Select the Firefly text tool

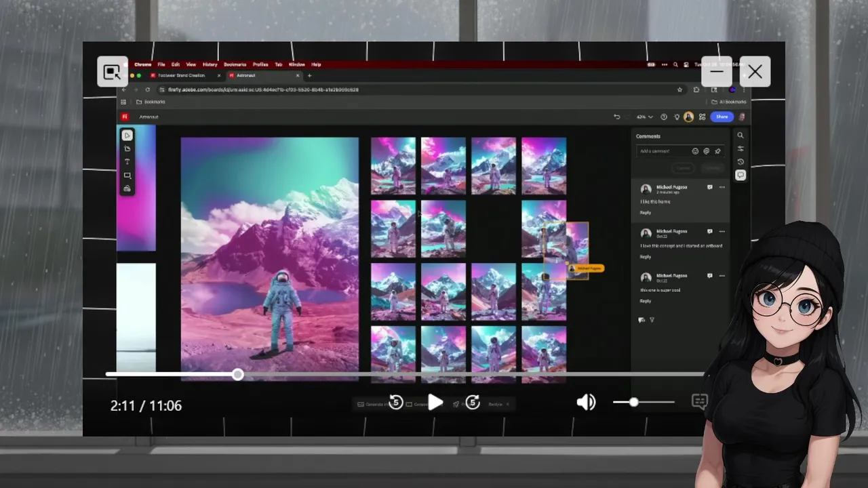127,162
